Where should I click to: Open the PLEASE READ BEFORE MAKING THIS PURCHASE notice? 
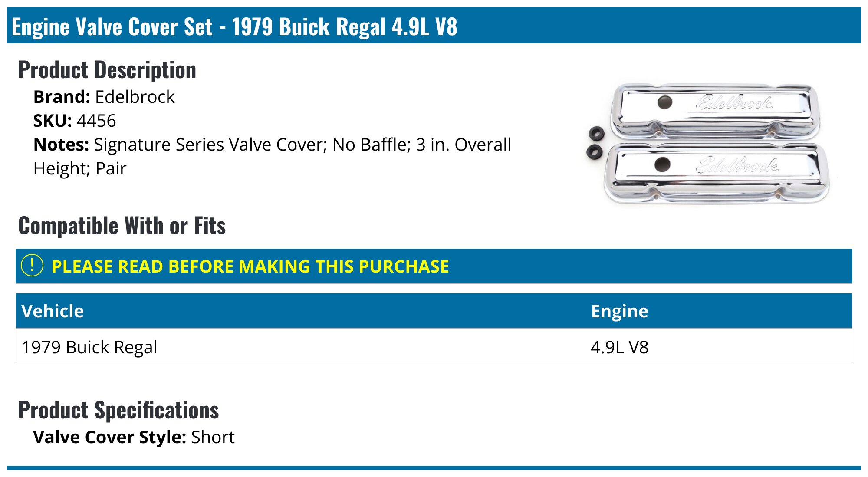point(250,266)
